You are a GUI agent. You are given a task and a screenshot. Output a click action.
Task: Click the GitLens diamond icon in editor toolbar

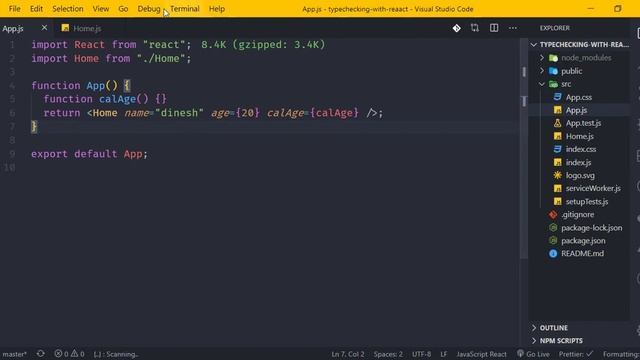point(456,28)
